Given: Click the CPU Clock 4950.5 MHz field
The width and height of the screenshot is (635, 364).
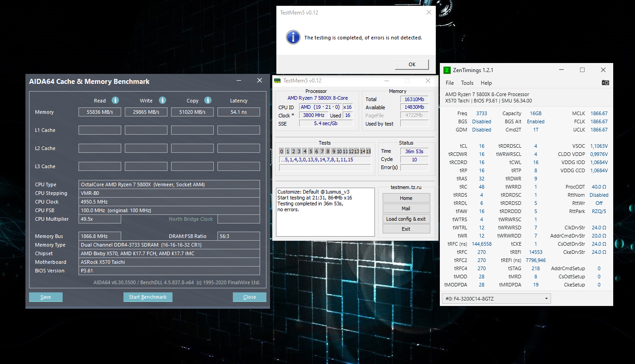Looking at the screenshot, I should [x=169, y=202].
